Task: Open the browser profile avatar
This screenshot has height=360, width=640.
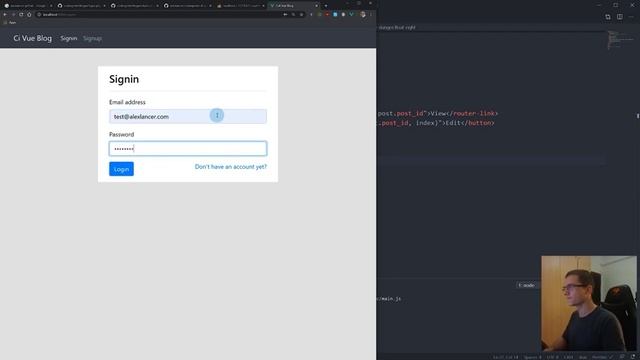Action: pos(362,14)
